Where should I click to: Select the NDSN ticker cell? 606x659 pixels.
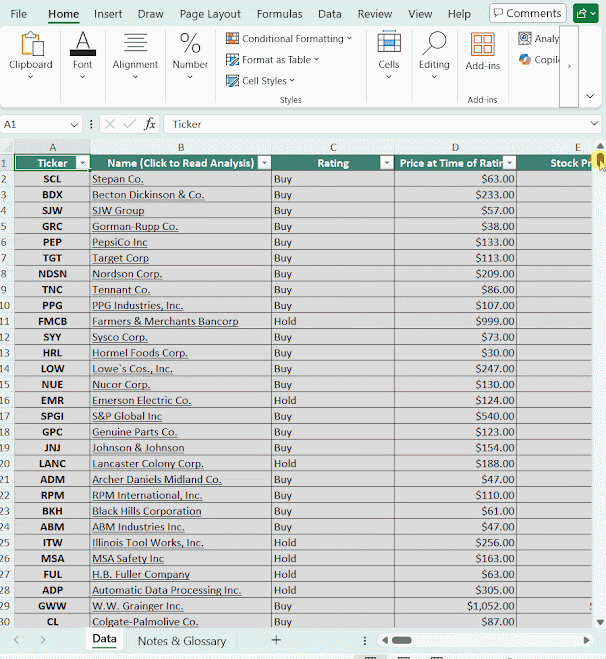coord(52,274)
